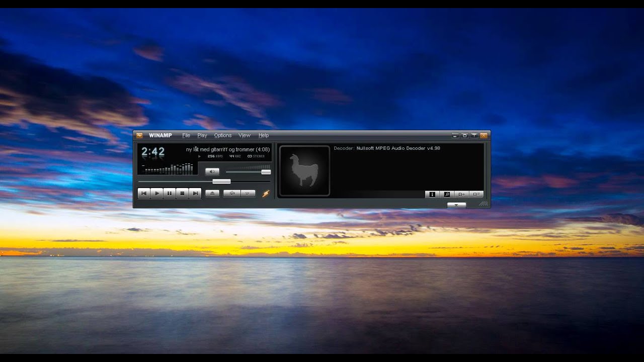Viewport: 644px width, 362px height.
Task: Skip to the next track
Action: (x=195, y=193)
